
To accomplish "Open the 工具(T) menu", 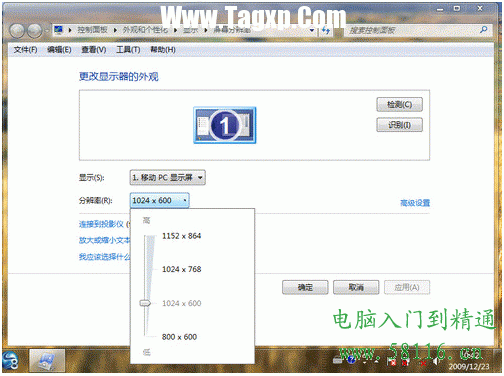I will click(128, 50).
